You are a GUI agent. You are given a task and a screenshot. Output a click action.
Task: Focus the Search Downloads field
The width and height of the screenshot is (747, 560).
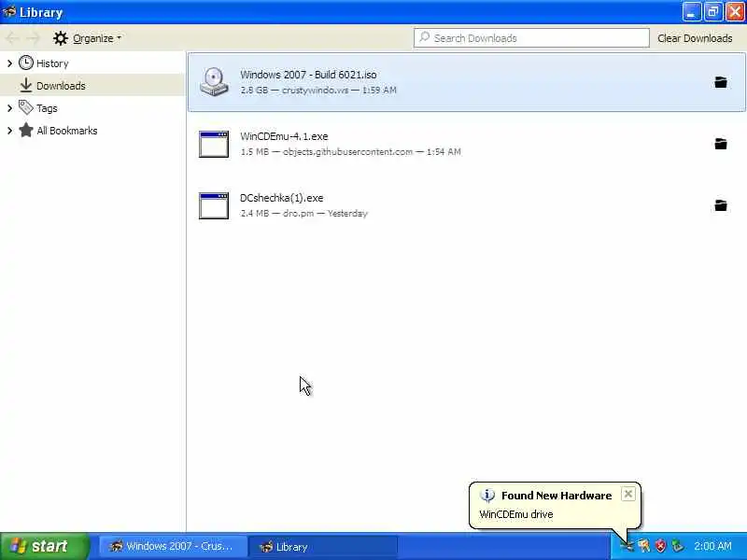[x=531, y=37]
